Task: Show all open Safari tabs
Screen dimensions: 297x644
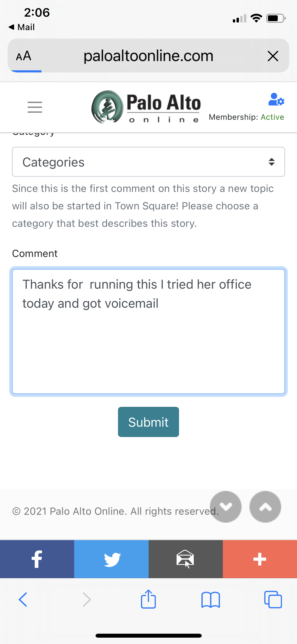Action: [273, 599]
